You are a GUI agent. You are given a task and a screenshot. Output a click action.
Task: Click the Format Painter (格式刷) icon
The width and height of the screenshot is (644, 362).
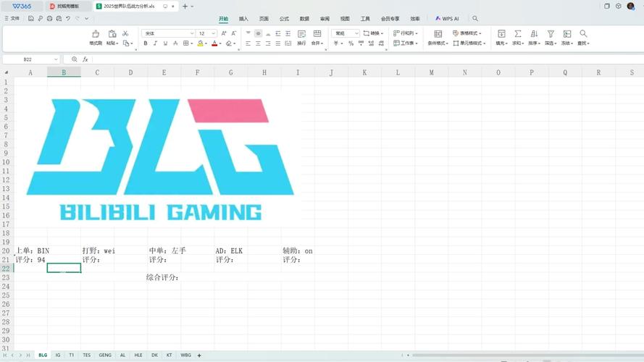click(x=96, y=33)
